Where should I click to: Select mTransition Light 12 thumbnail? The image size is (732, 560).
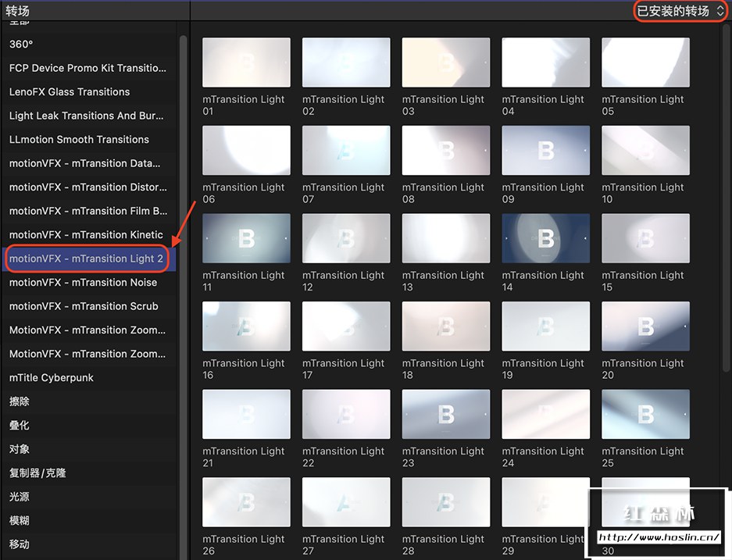(x=346, y=238)
